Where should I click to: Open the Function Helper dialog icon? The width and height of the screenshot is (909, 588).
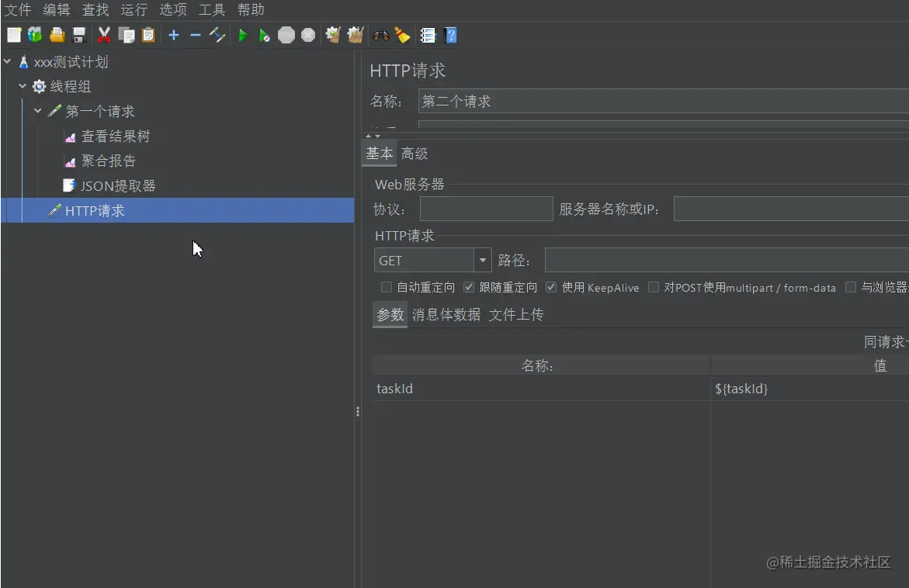428,36
